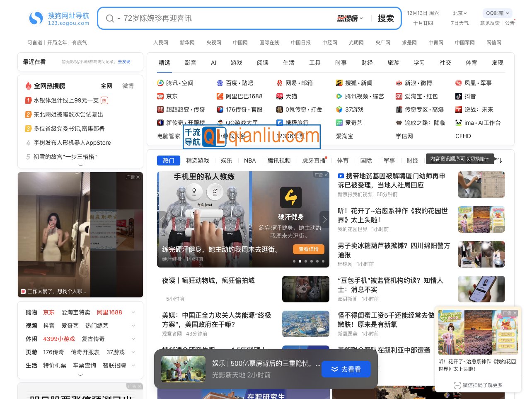Expand the QQ邮箱 dropdown
This screenshot has height=399, width=532.
click(497, 13)
